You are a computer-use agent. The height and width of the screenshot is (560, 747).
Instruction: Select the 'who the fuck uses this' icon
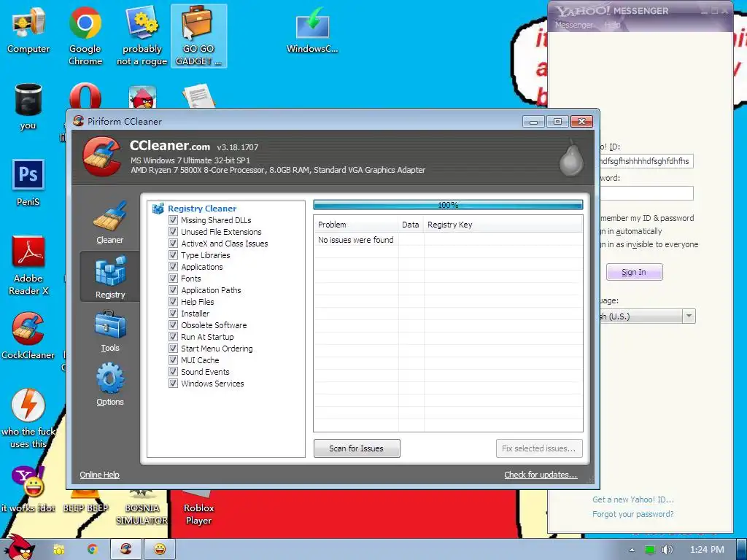[x=28, y=419]
